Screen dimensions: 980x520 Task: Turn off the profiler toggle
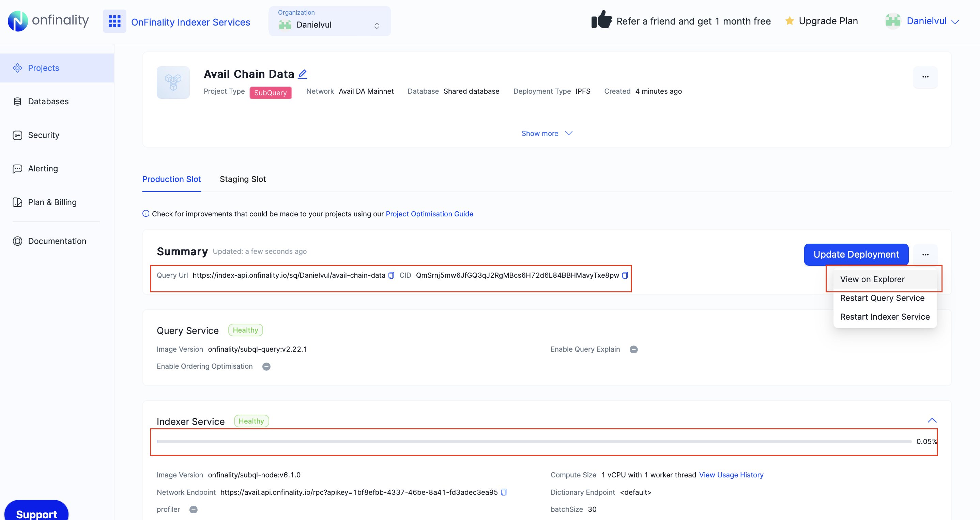point(193,509)
